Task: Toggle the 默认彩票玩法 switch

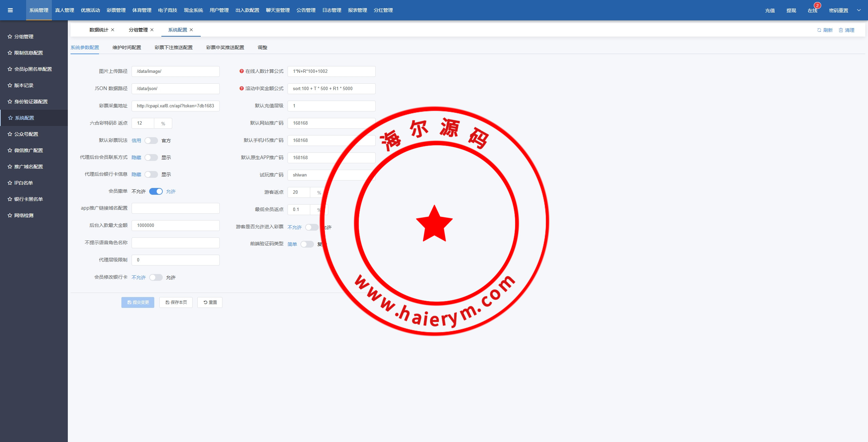Action: coord(151,141)
